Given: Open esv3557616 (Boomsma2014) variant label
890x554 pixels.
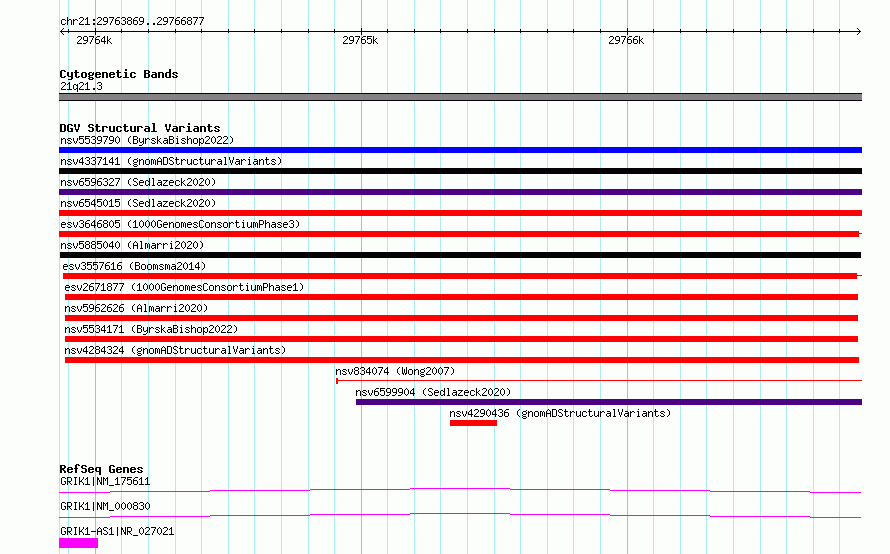Looking at the screenshot, I should (x=134, y=266).
